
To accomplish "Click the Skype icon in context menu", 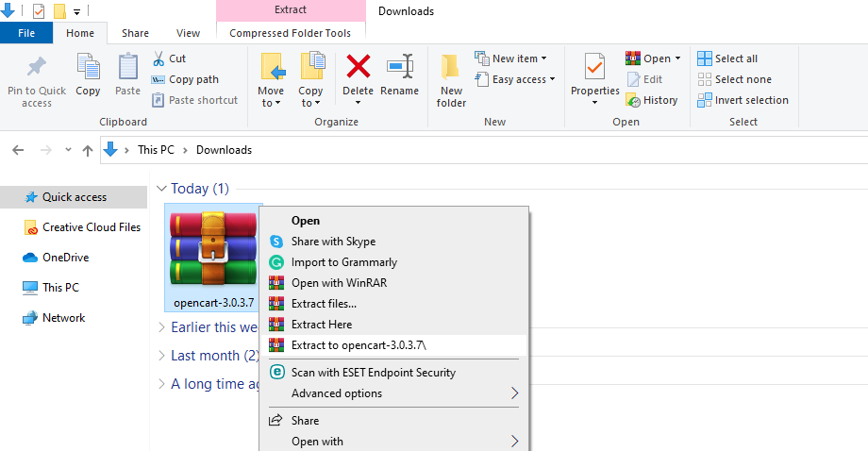I will [x=276, y=242].
